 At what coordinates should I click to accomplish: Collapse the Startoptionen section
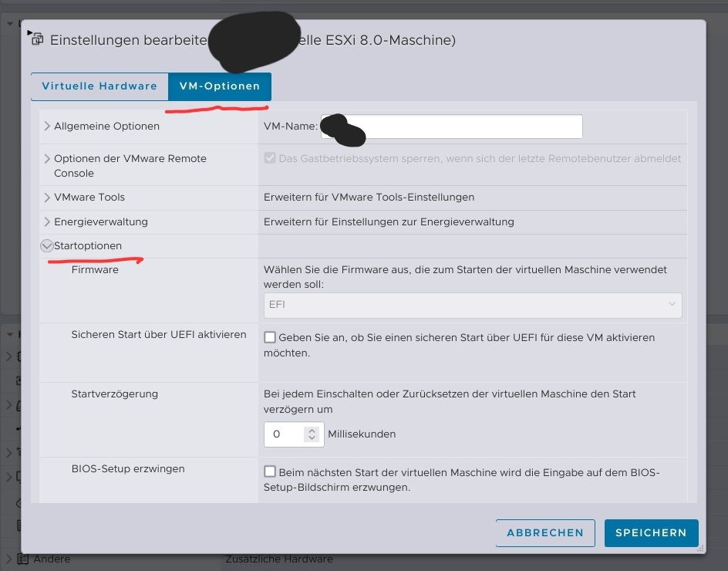[46, 246]
